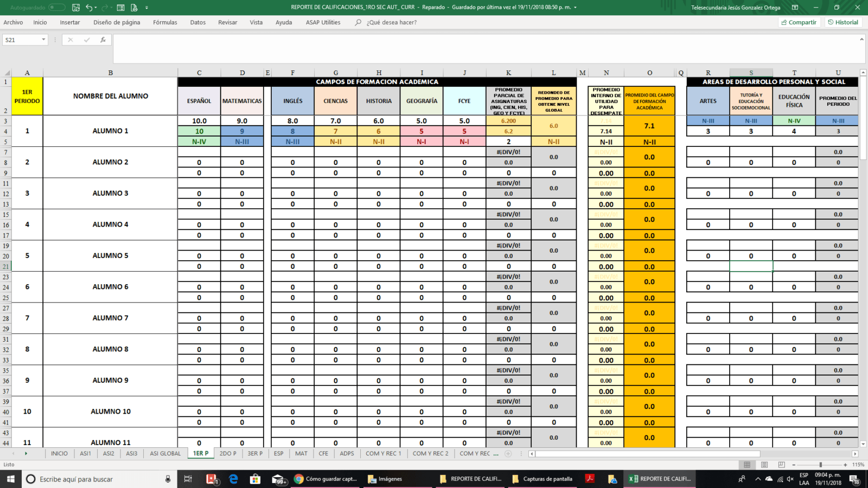Expand the Name Box dropdown
The width and height of the screenshot is (868, 488).
pyautogui.click(x=43, y=40)
